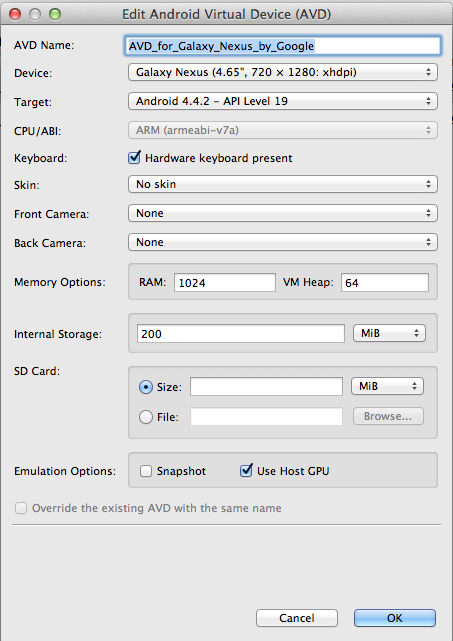Open the Front Camera dropdown
This screenshot has height=641, width=453.
(x=283, y=213)
